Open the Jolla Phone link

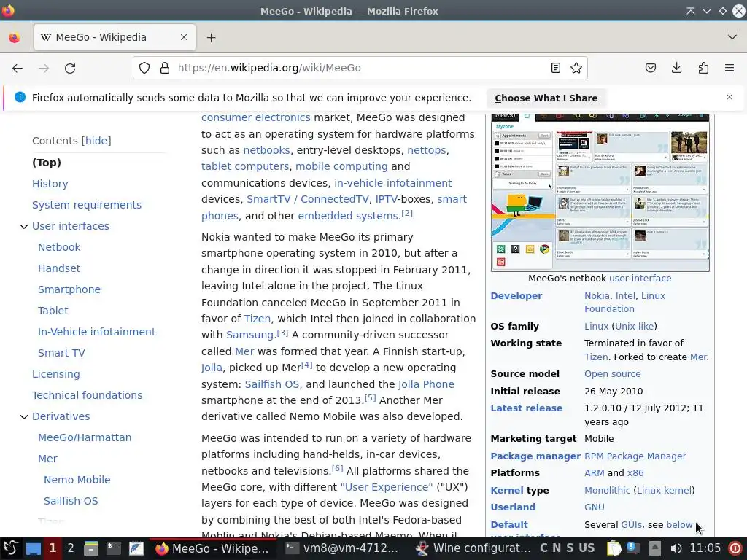pyautogui.click(x=426, y=384)
